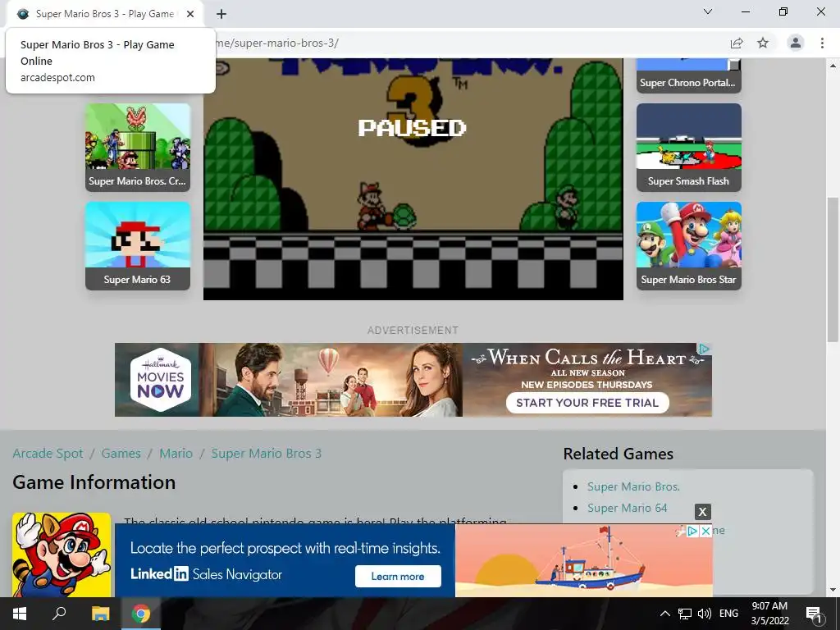The width and height of the screenshot is (840, 630).
Task: Click the Raccoon Mario game cover image
Action: [x=62, y=555]
